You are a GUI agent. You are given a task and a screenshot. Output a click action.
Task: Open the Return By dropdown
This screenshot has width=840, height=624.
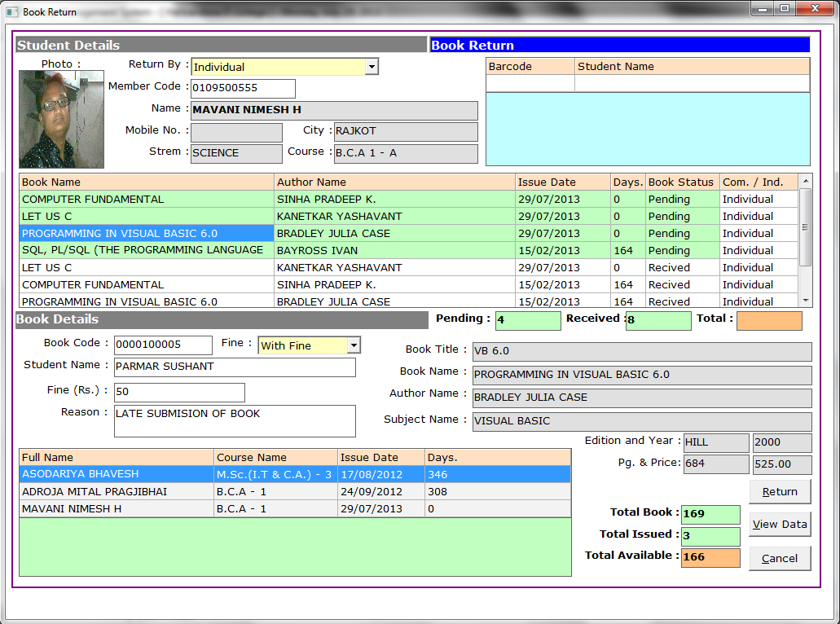(x=372, y=67)
